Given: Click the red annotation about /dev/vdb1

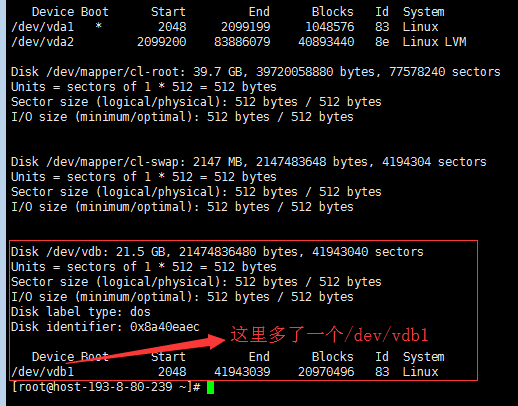Looking at the screenshot, I should click(329, 335).
